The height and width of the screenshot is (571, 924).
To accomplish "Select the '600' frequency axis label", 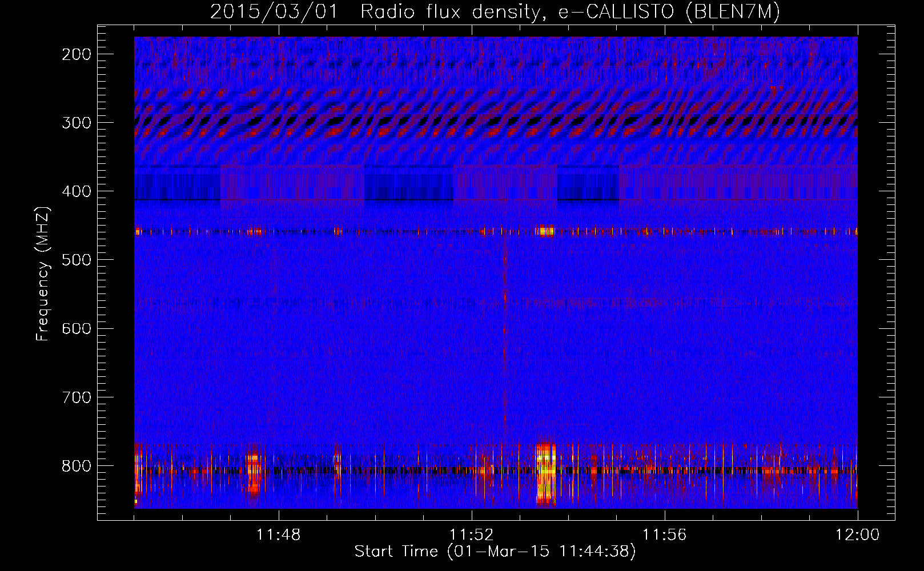I will click(x=77, y=328).
